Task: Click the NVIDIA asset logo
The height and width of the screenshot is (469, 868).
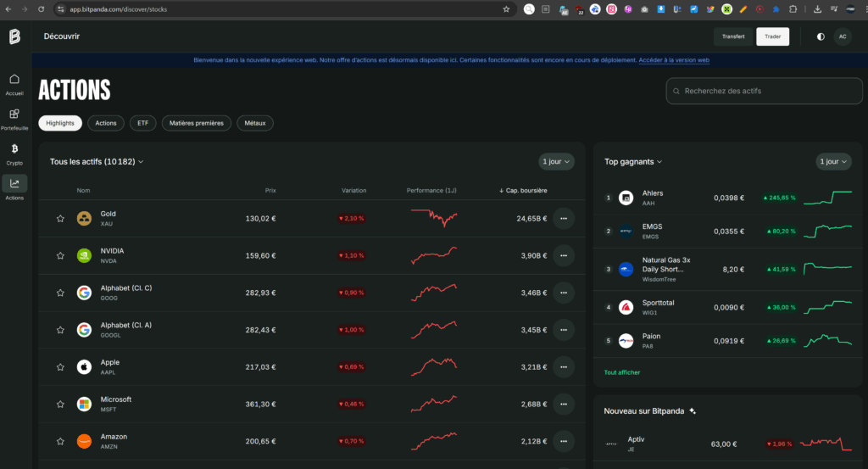Action: [x=84, y=255]
